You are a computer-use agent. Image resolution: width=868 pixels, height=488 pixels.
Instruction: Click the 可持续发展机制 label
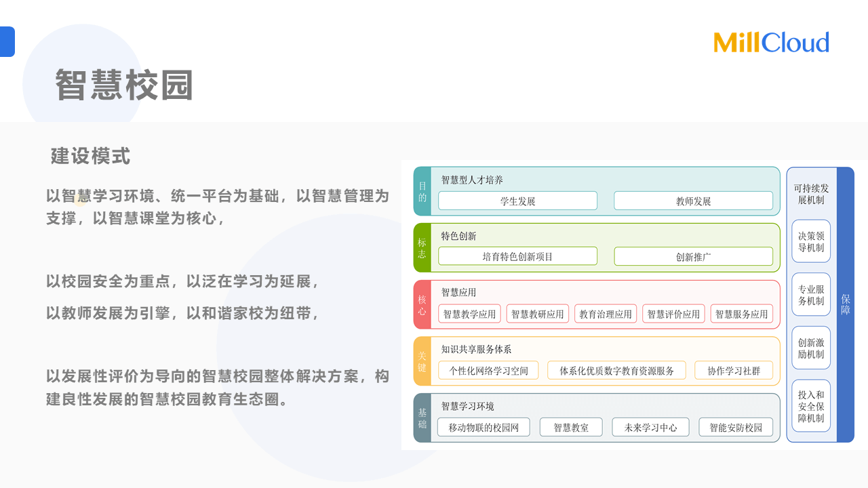811,194
